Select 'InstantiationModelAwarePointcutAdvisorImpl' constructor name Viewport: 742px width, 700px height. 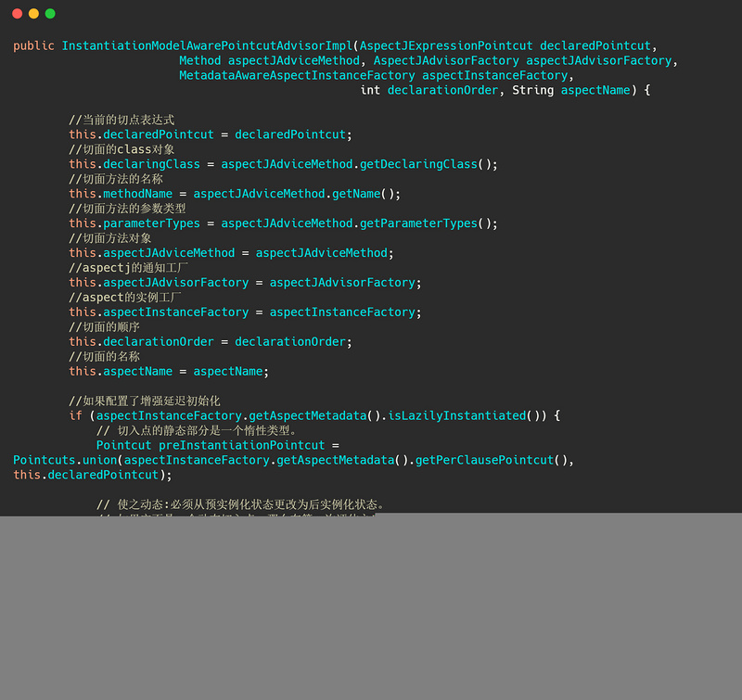click(x=207, y=45)
